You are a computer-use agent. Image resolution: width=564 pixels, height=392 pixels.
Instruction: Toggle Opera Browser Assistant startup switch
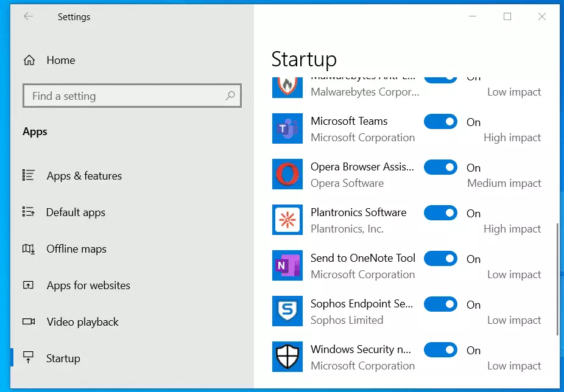[x=440, y=167]
